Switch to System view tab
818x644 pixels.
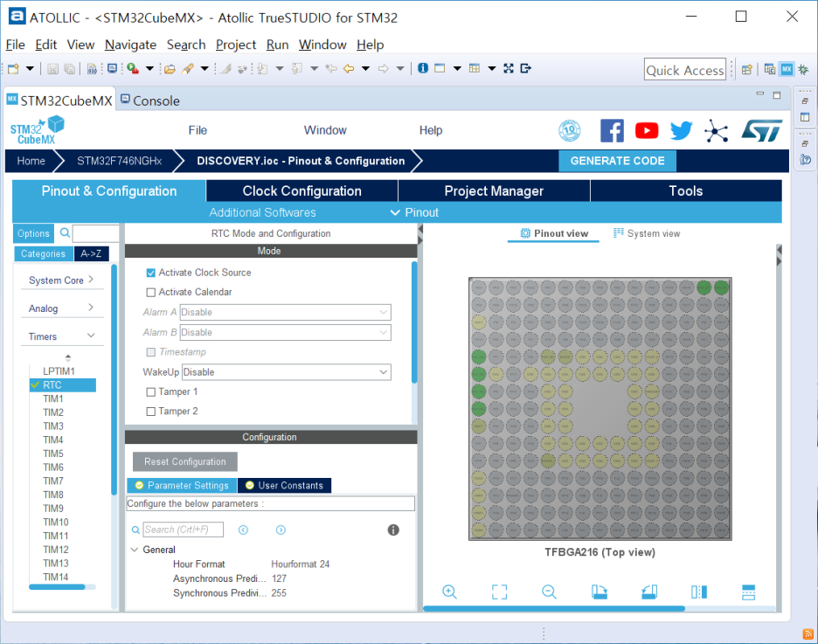tap(647, 233)
